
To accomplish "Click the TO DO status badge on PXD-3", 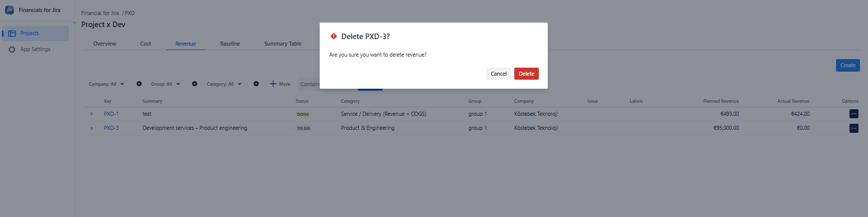I will [303, 128].
